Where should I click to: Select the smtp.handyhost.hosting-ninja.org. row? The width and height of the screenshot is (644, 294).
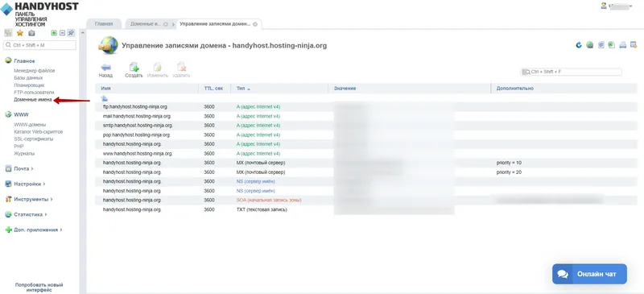[366, 126]
